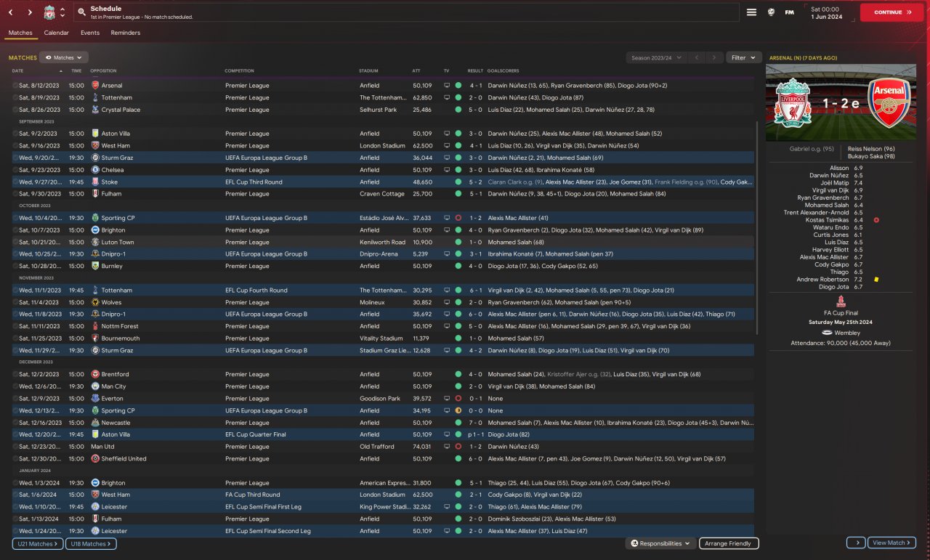Select the round marker for the Arsenal 8/12/2023 match
The height and width of the screenshot is (560, 930).
tap(15, 86)
